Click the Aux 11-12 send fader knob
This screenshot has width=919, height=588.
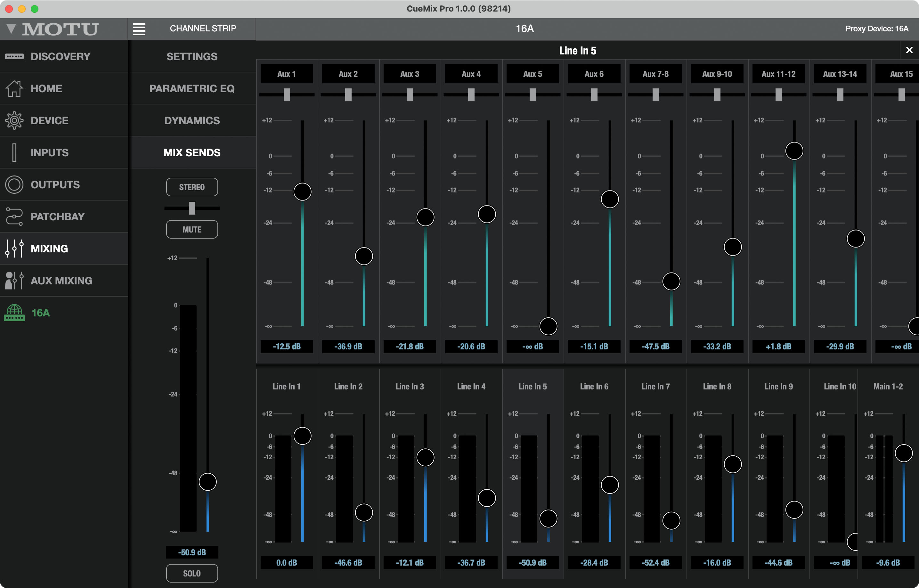[x=794, y=151]
